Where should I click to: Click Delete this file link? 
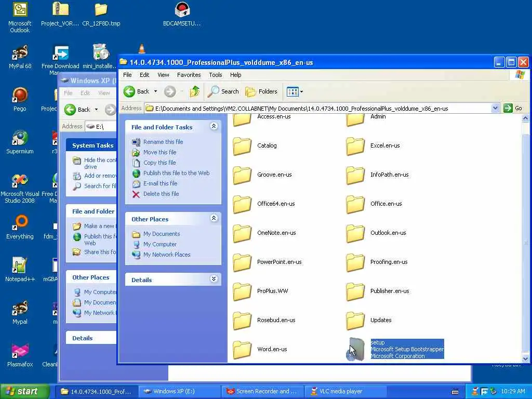(161, 194)
